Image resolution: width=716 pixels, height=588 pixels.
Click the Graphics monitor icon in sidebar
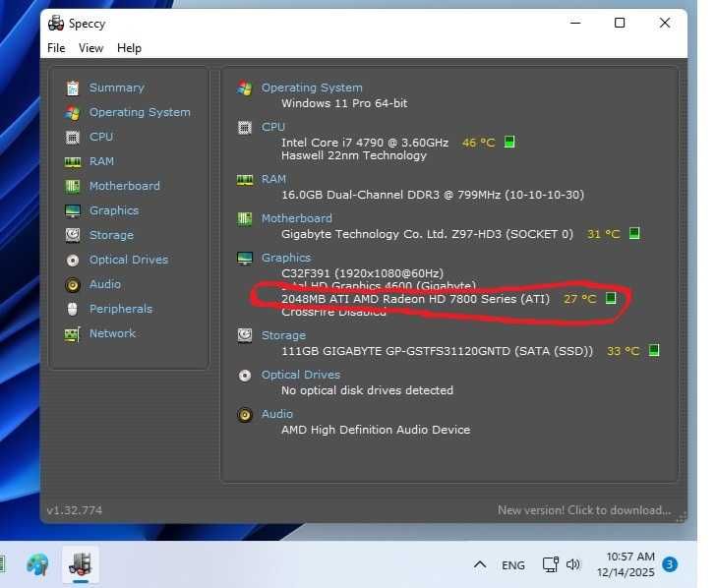pyautogui.click(x=73, y=210)
